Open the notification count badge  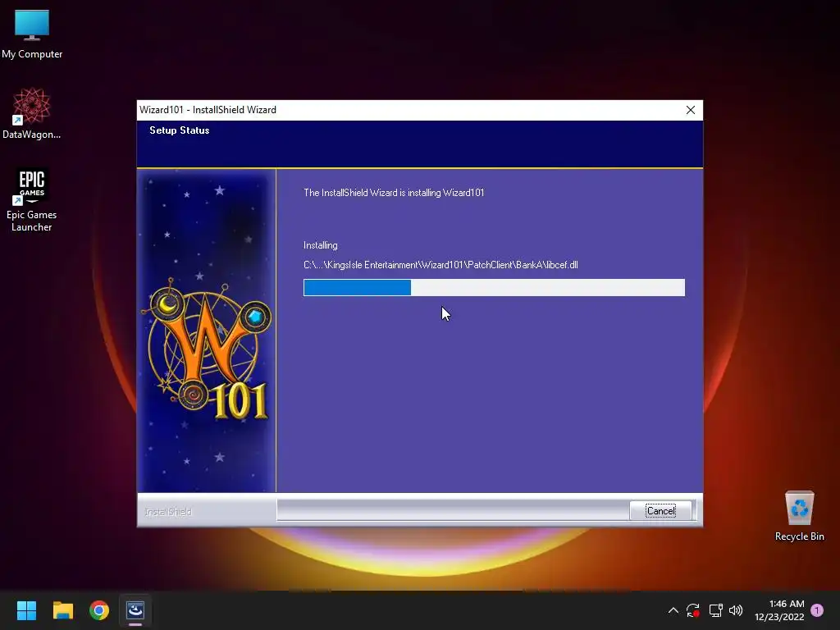point(817,610)
